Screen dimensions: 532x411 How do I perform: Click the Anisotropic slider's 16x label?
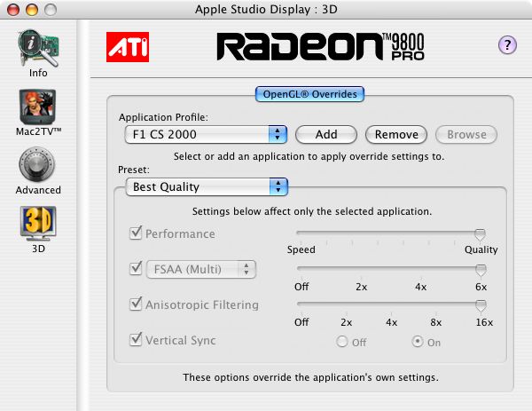pyautogui.click(x=484, y=322)
